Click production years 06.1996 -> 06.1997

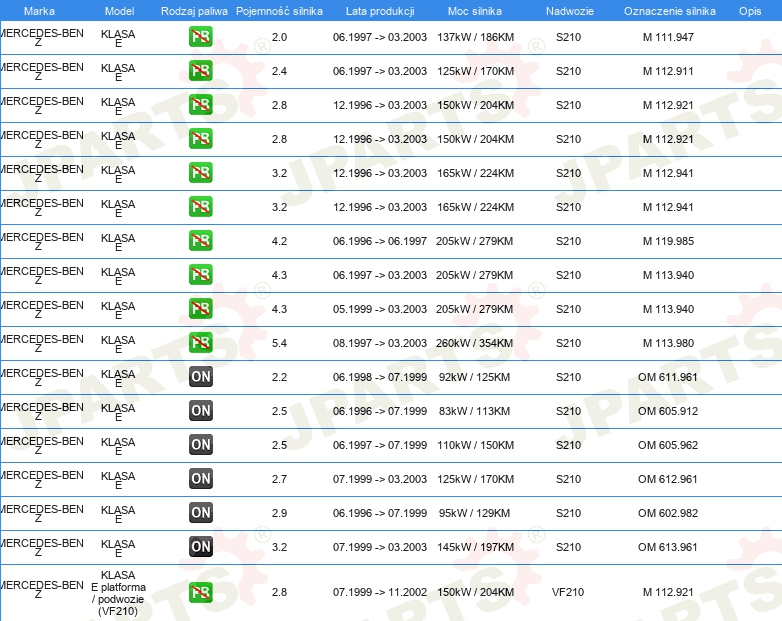click(380, 241)
